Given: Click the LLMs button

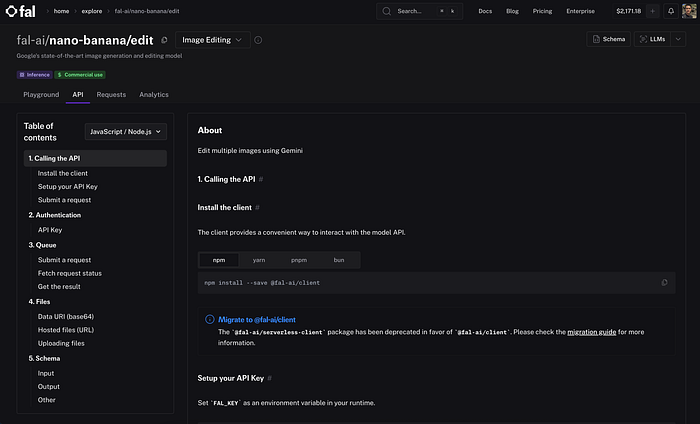Looking at the screenshot, I should [x=652, y=39].
